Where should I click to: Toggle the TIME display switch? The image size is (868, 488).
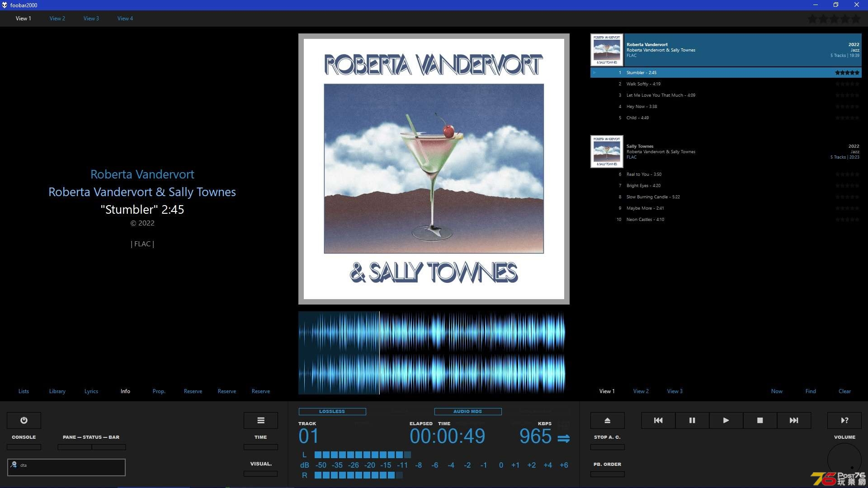261,447
